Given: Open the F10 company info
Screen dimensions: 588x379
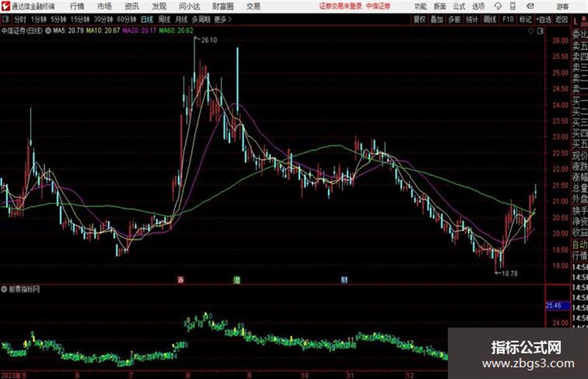Looking at the screenshot, I should [508, 19].
